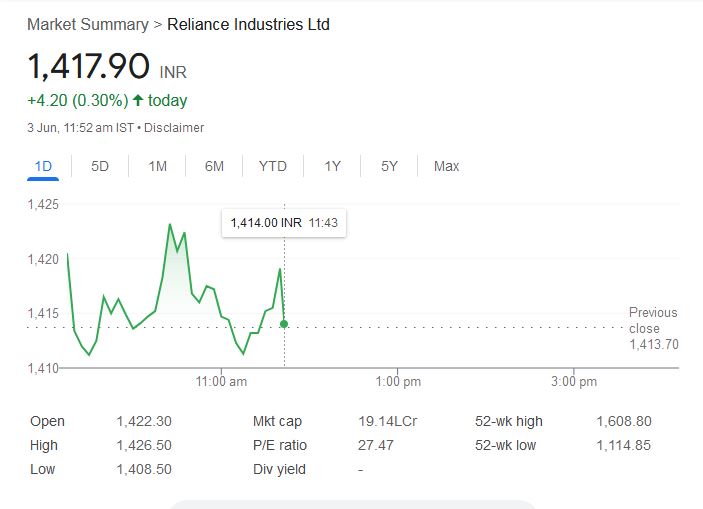This screenshot has width=703, height=509.
Task: Click the green up arrow next to today
Action: click(137, 100)
